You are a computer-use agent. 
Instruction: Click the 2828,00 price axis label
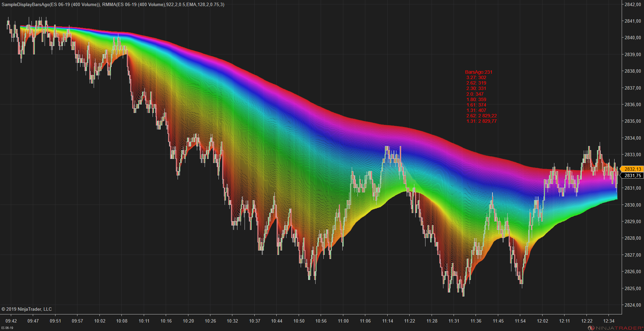pyautogui.click(x=632, y=238)
